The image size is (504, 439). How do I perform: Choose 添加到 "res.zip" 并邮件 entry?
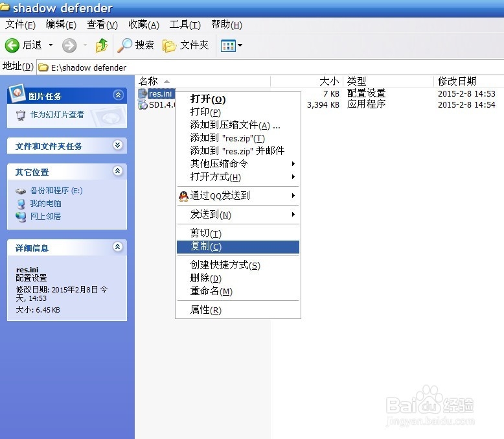click(238, 150)
